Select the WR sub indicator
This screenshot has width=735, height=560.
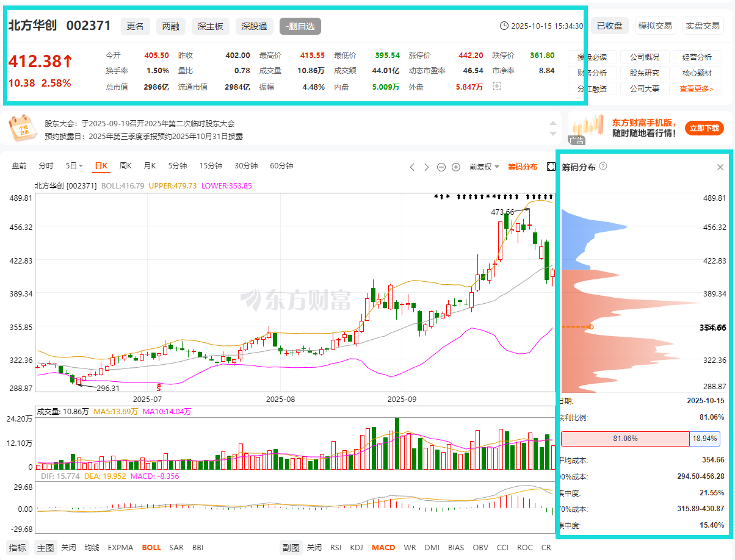[410, 547]
